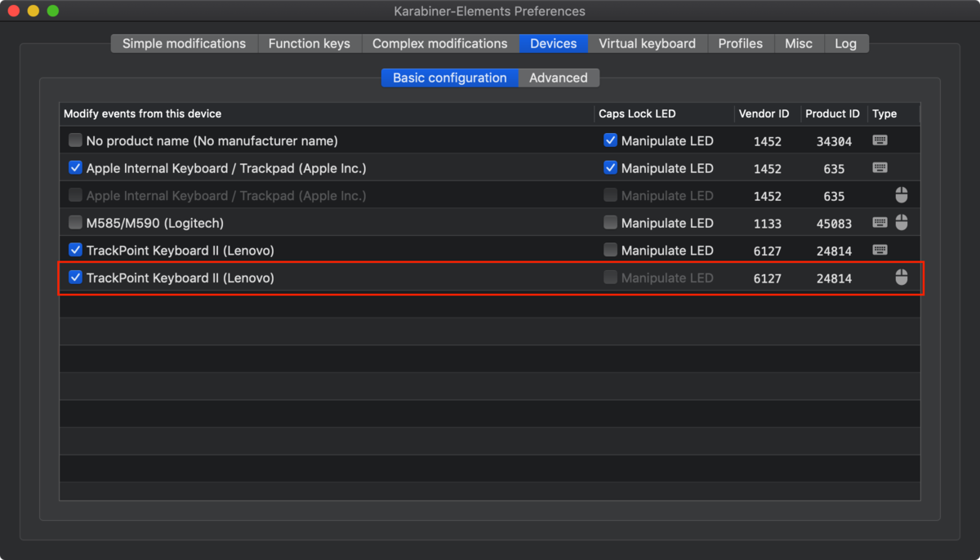Click keyboard icon in checked Apple Internal Keyboard row

point(880,168)
